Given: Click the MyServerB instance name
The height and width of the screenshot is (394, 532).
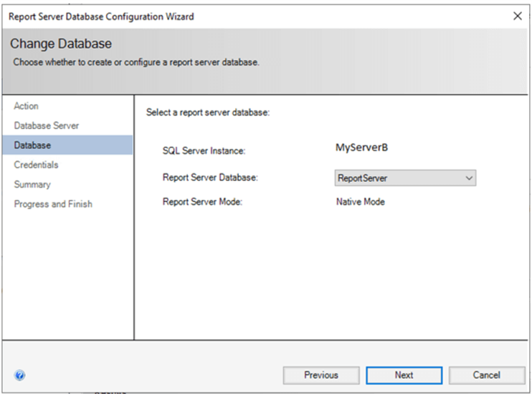Looking at the screenshot, I should pyautogui.click(x=362, y=148).
